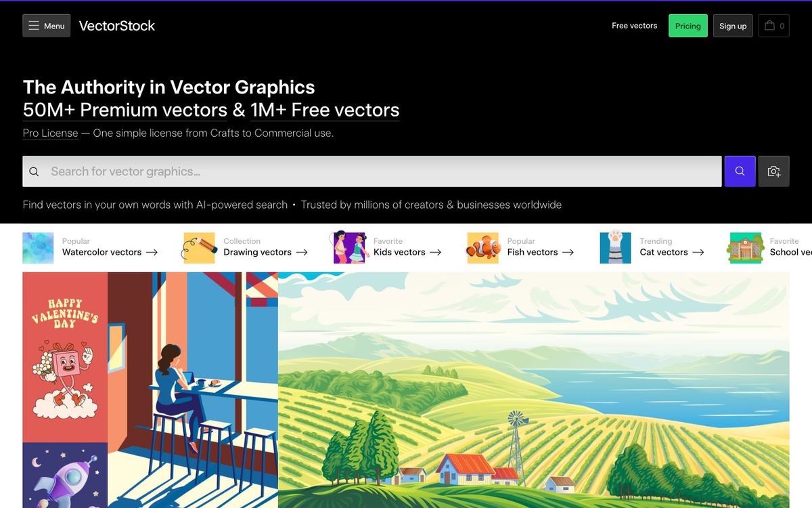812x508 pixels.
Task: Click the Kids vectors thumbnail icon
Action: 348,248
